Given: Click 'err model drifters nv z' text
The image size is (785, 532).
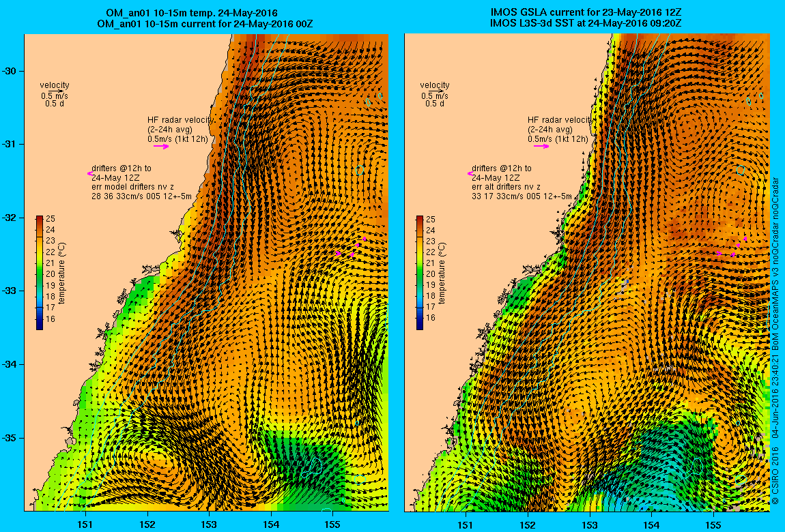Looking at the screenshot, I should tap(132, 187).
